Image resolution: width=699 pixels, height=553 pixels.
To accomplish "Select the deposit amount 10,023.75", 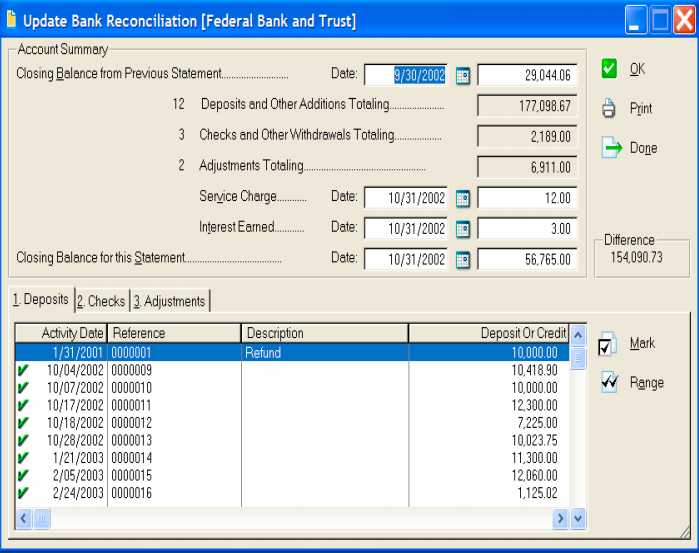I will coord(535,441).
